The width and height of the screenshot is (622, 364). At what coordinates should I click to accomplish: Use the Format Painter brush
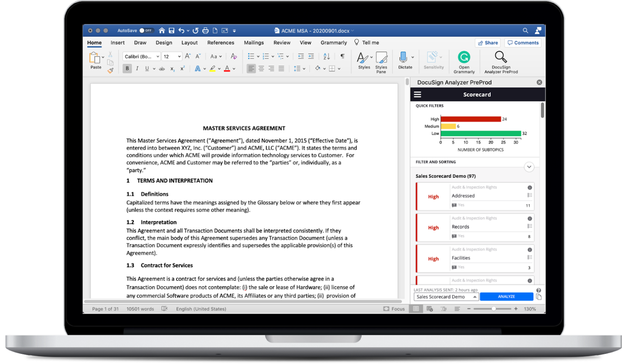pos(110,71)
